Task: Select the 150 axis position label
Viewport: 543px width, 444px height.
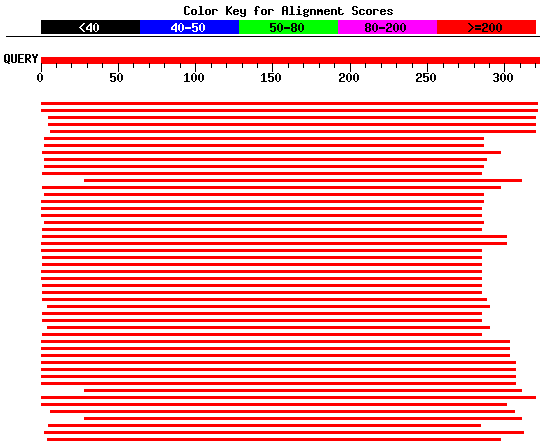Action: pos(270,78)
